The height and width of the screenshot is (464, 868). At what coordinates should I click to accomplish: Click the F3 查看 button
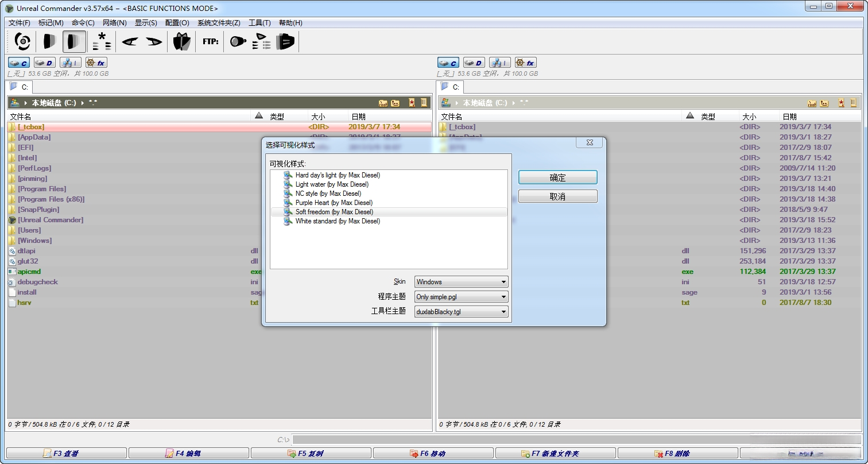coord(67,454)
